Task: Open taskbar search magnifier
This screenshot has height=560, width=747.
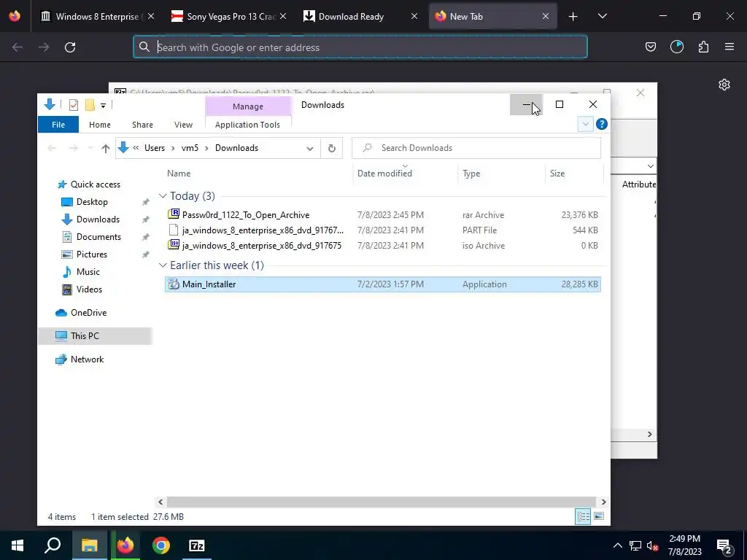Action: click(x=53, y=545)
